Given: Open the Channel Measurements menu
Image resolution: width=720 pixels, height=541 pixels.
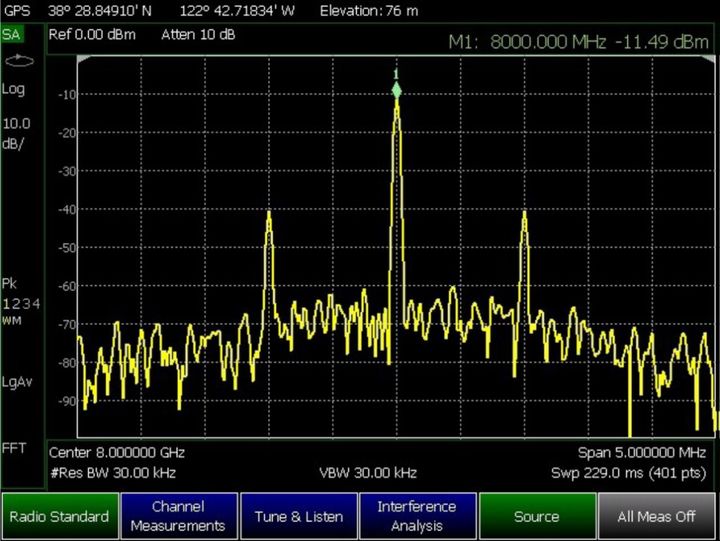Looking at the screenshot, I should (x=178, y=516).
